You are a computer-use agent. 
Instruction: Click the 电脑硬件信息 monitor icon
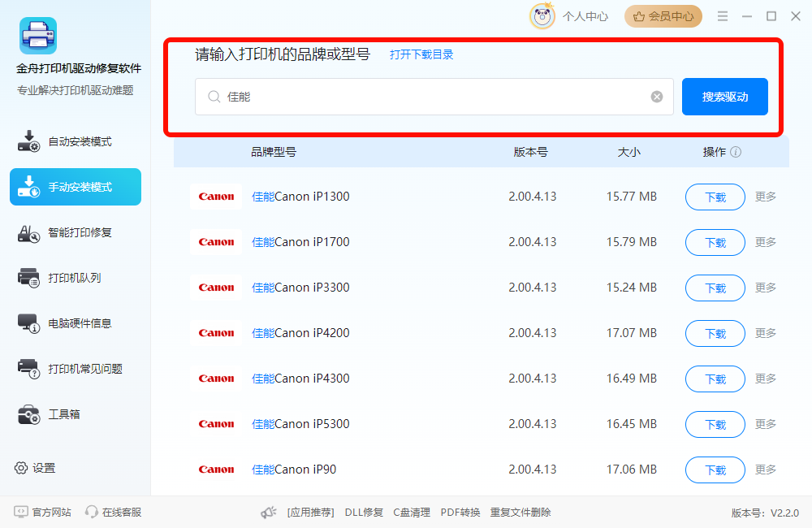28,323
